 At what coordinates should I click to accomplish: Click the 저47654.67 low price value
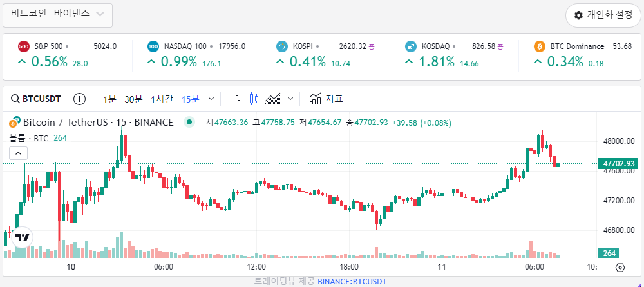point(320,123)
